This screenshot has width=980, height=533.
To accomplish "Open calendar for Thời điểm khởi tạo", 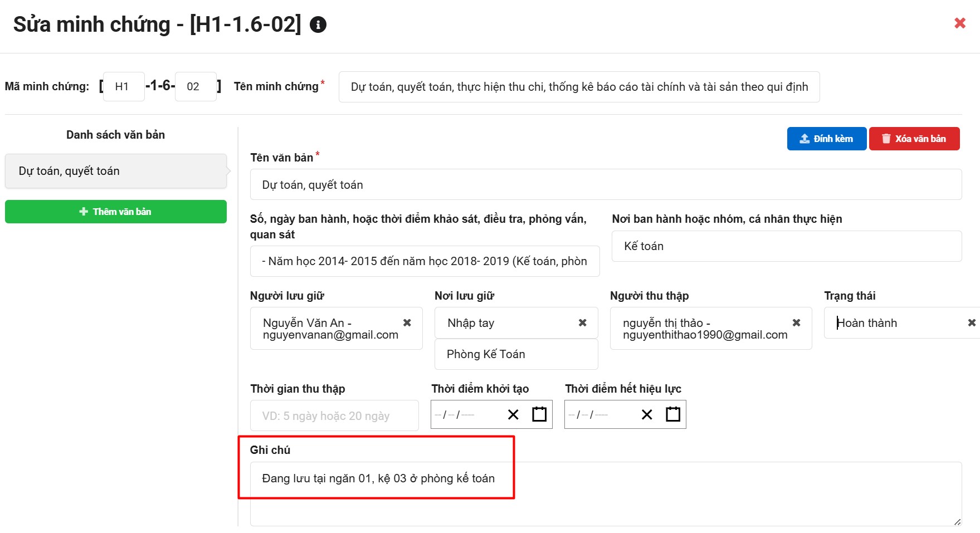I will click(x=539, y=414).
